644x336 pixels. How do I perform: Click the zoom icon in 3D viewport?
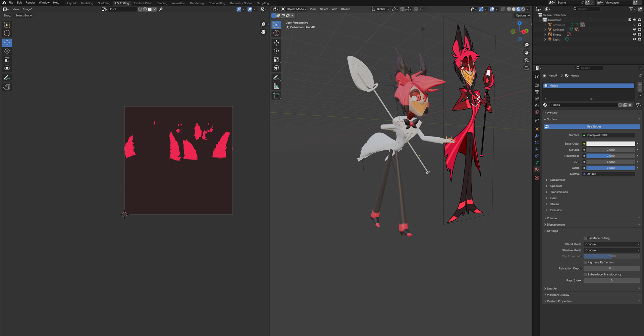(527, 45)
